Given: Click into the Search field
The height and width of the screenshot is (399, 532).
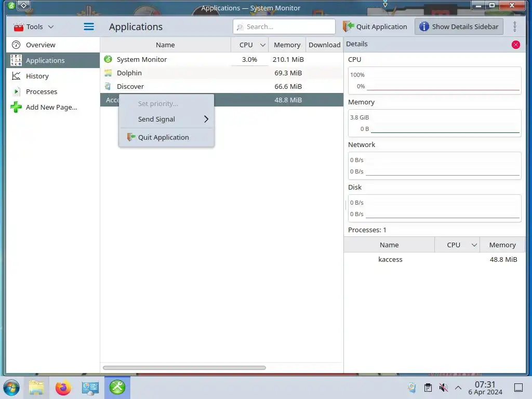Looking at the screenshot, I should pos(284,26).
